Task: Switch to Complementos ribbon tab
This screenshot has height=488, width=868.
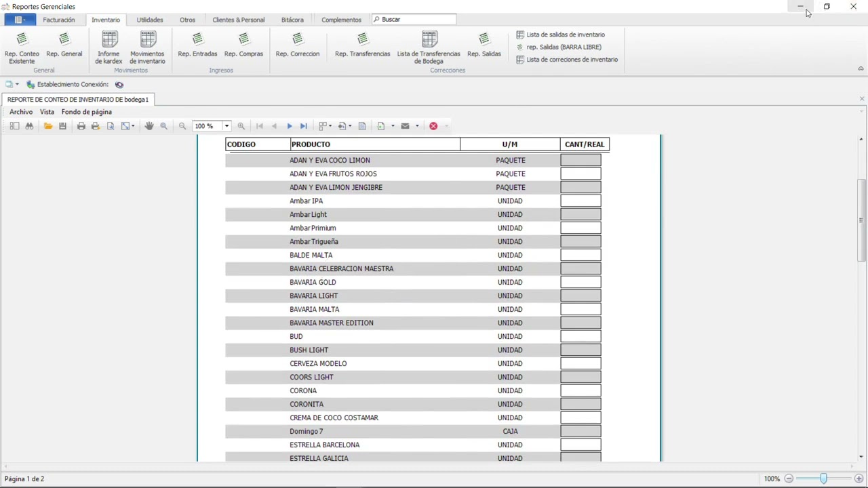Action: pyautogui.click(x=341, y=20)
